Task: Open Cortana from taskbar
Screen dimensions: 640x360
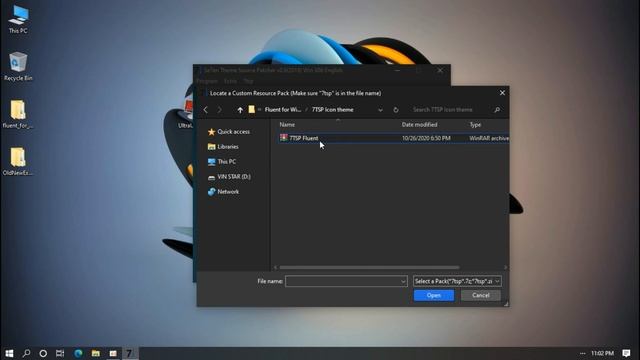Action: 43,353
